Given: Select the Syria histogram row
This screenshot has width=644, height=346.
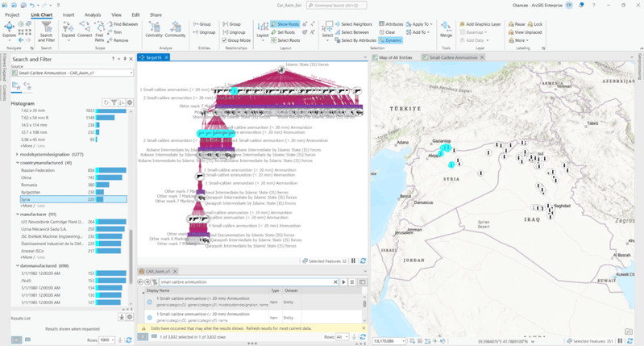Looking at the screenshot, I should tap(73, 199).
